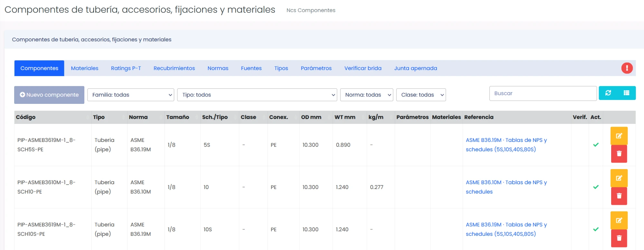Image resolution: width=644 pixels, height=250 pixels.
Task: Toggle the list view icon
Action: pos(626,93)
